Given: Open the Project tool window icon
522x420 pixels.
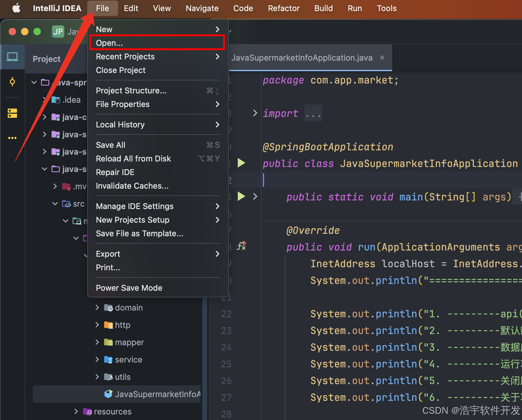Looking at the screenshot, I should pos(12,57).
